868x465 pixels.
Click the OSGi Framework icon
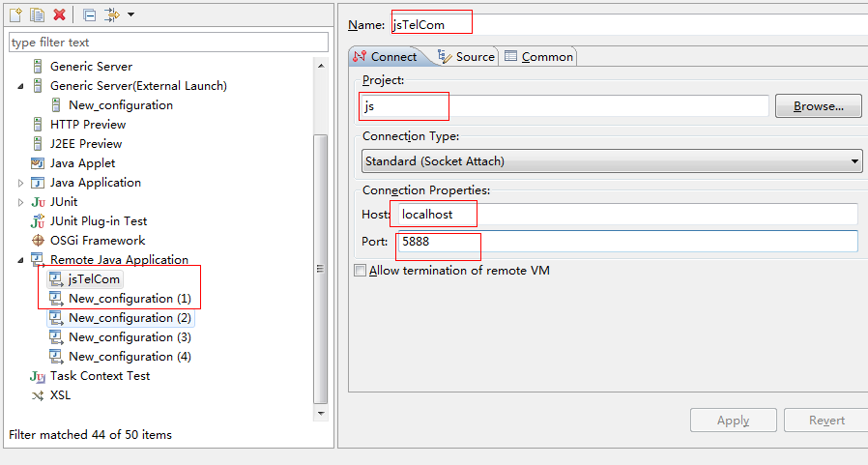coord(38,241)
